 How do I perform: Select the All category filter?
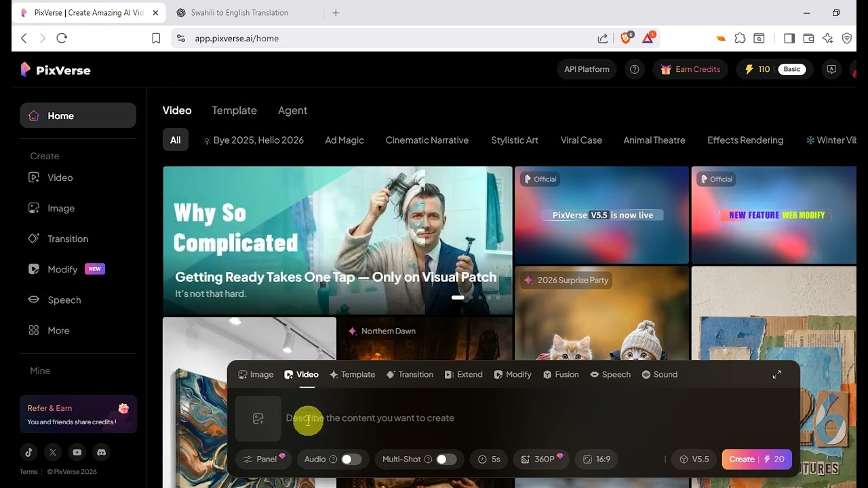point(176,140)
